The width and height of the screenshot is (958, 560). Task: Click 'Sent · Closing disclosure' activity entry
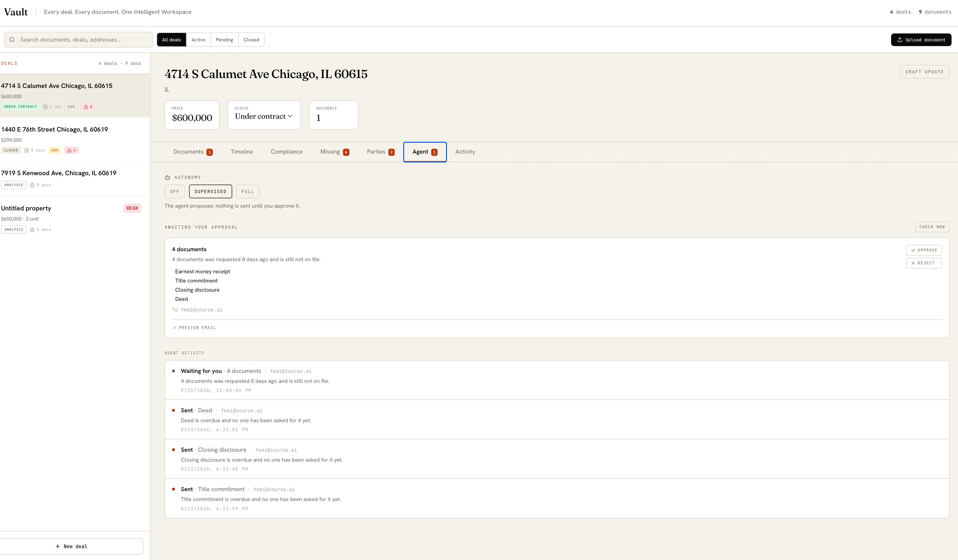(557, 459)
